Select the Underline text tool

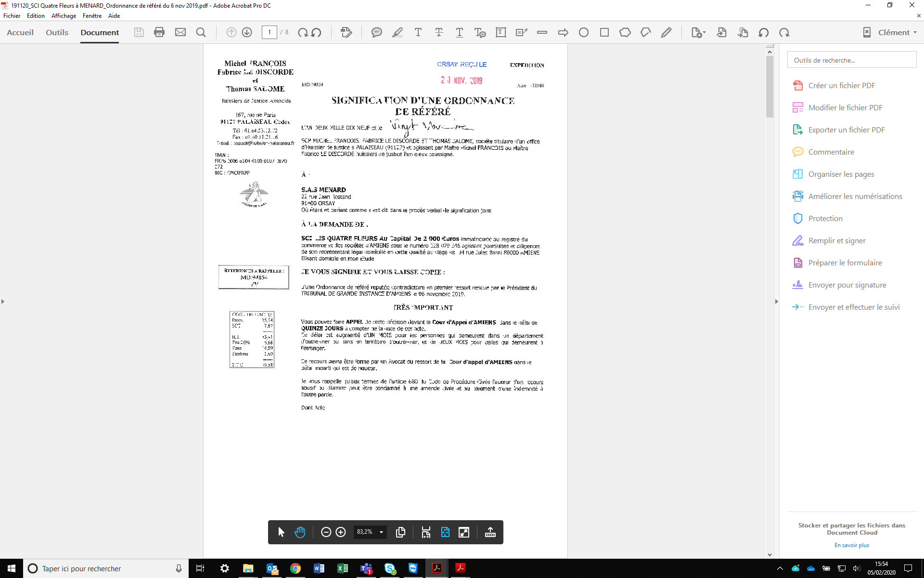coord(460,32)
